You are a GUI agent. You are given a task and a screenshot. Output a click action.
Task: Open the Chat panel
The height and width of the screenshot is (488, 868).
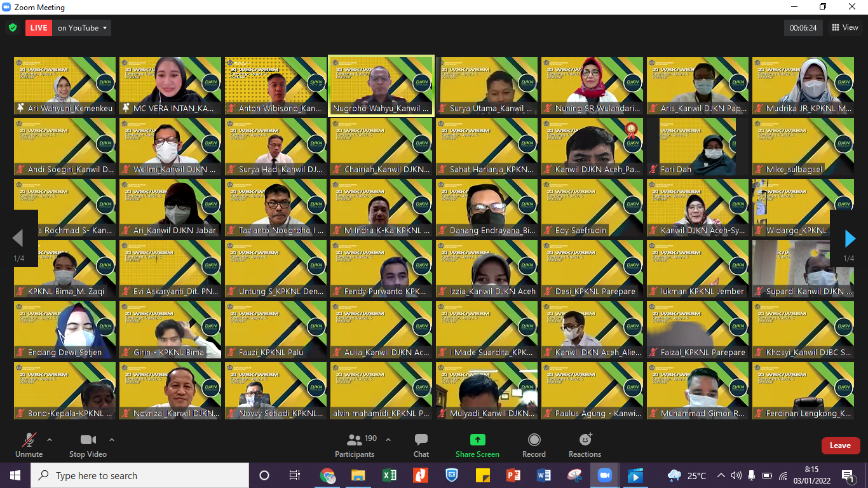coord(421,445)
